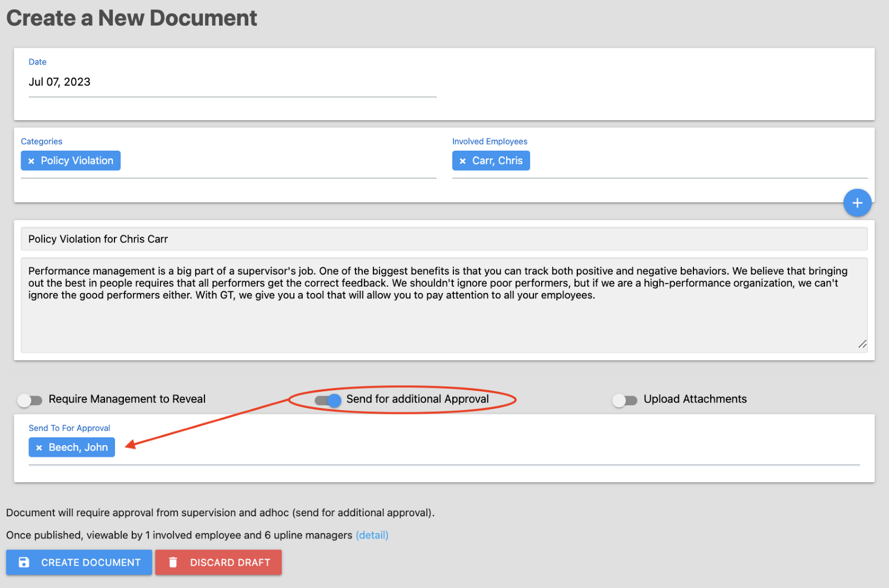
Task: Open the Involved Employees selection field
Action: pyautogui.click(x=695, y=161)
